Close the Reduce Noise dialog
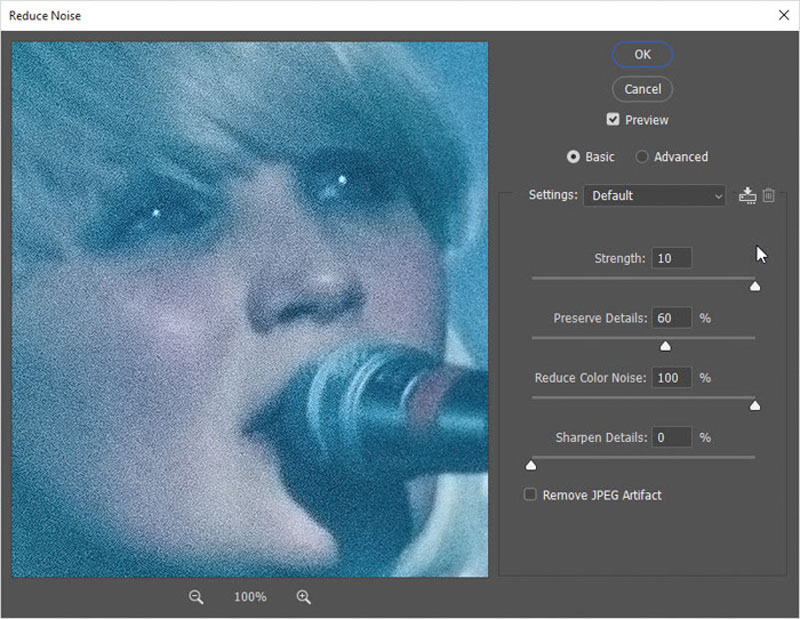The width and height of the screenshot is (800, 619). (x=784, y=15)
